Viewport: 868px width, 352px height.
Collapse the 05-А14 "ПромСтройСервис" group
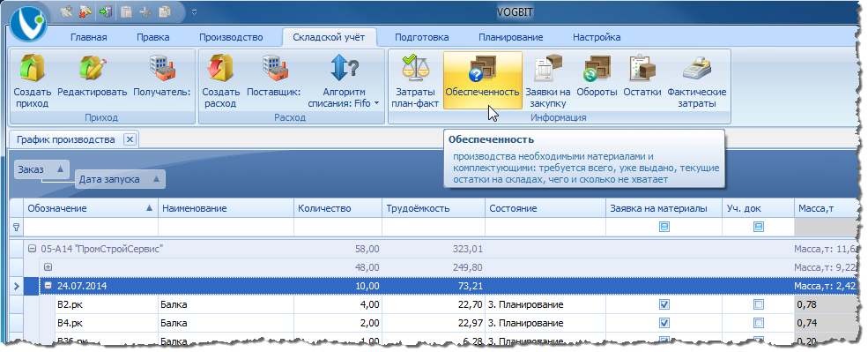pos(32,250)
